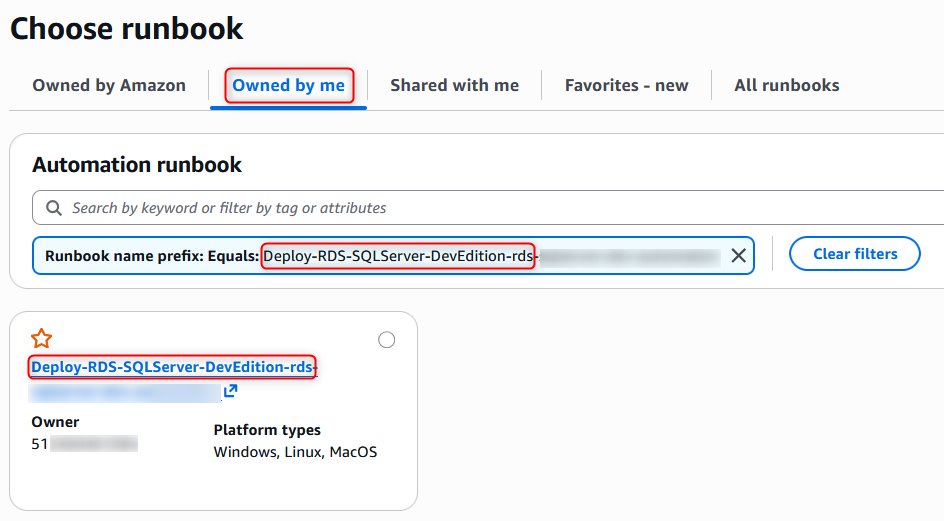Switch to the Owned by me tab
Image resolution: width=944 pixels, height=521 pixels.
[288, 86]
